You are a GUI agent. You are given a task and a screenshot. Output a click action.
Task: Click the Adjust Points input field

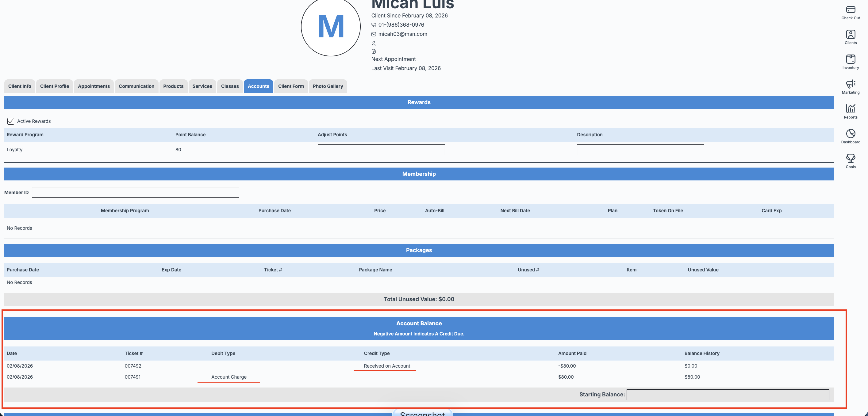click(381, 150)
